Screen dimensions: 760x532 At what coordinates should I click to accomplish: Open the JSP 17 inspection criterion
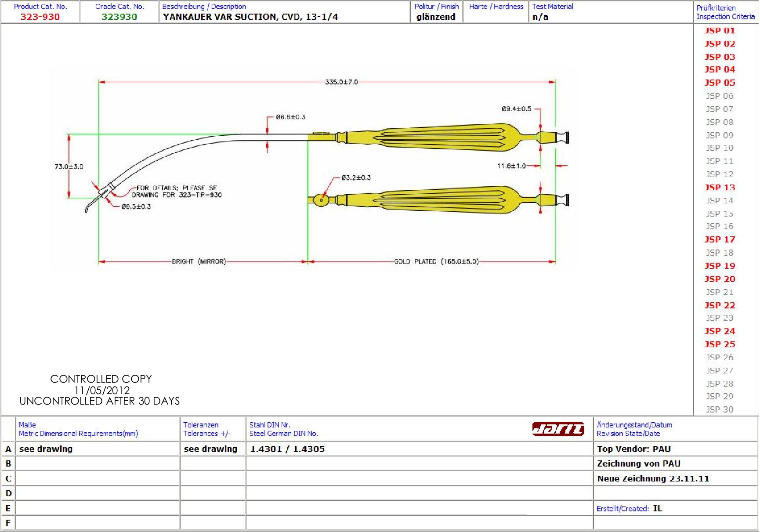click(720, 239)
